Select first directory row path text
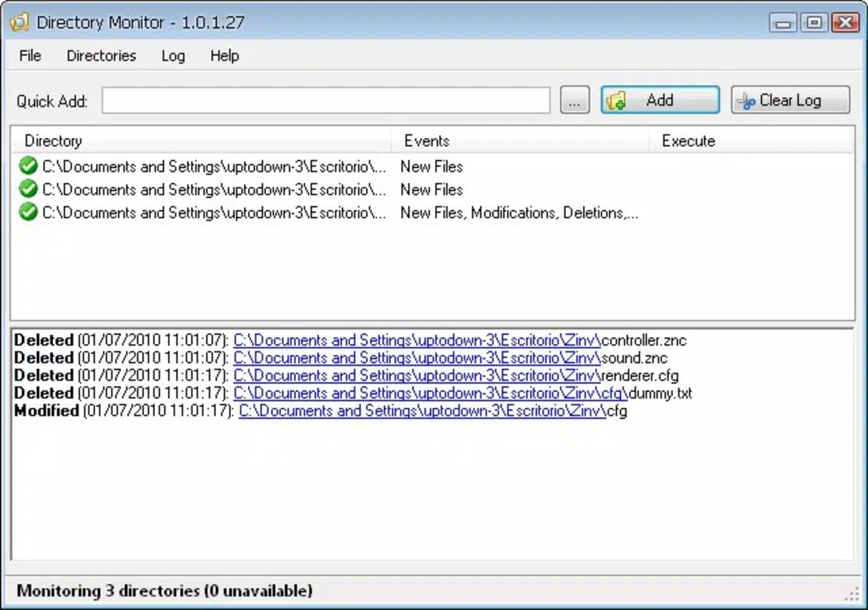This screenshot has width=868, height=610. (x=214, y=167)
